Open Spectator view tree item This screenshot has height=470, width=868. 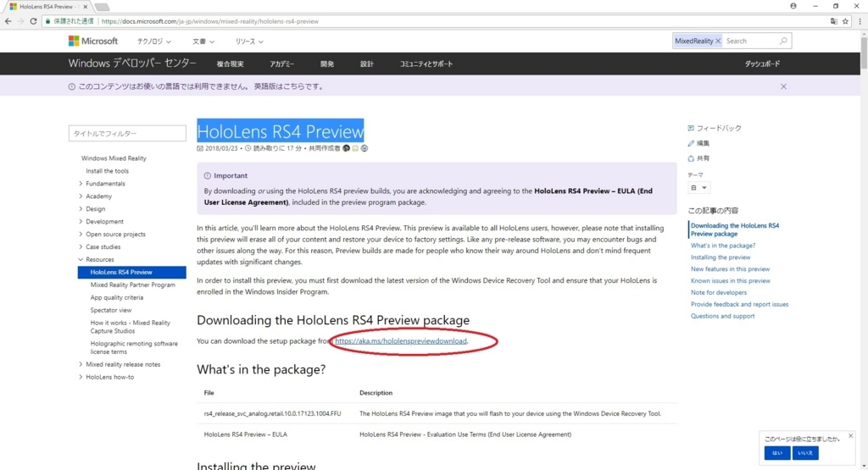111,310
